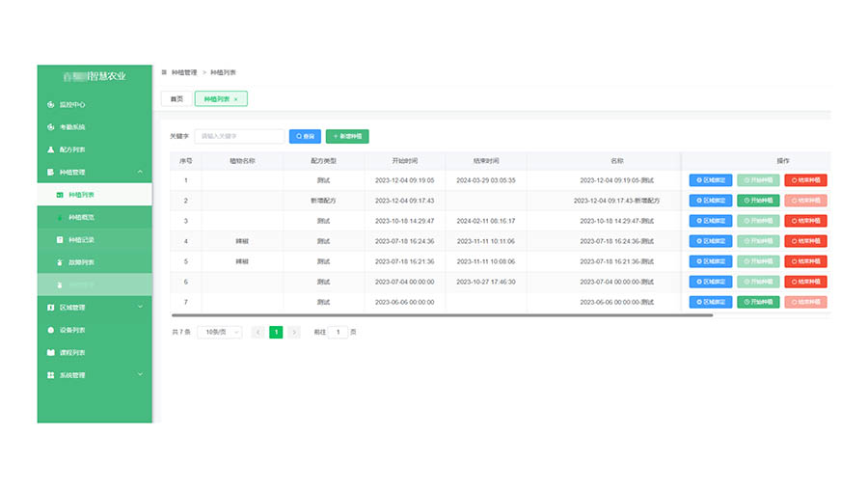Click 区域绑定 for row 7
Image resolution: width=868 pixels, height=488 pixels.
coord(711,302)
